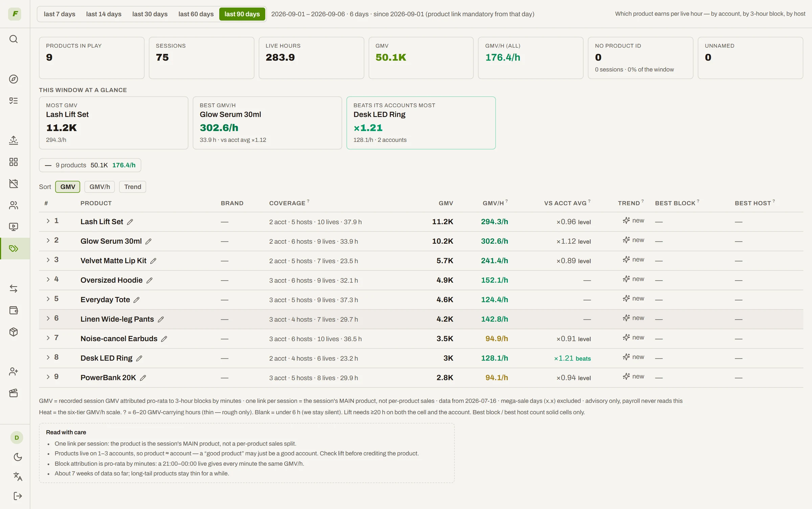812x509 pixels.
Task: Open the live screen play icon in the sidebar
Action: 14,227
